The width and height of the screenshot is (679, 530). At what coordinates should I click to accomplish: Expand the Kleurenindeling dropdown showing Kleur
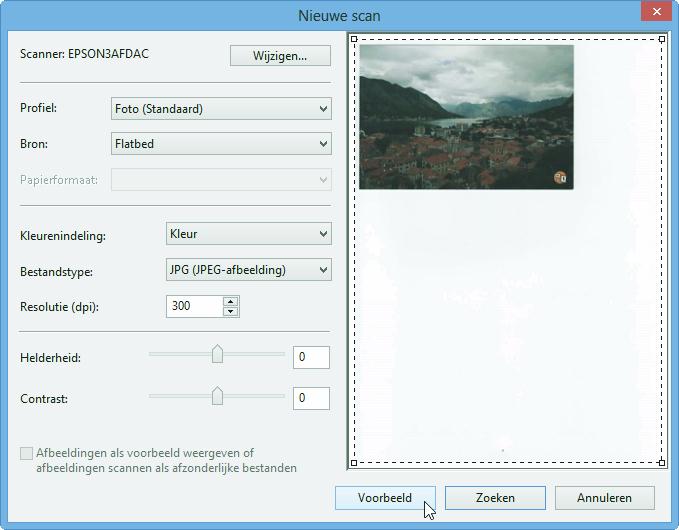tap(249, 234)
